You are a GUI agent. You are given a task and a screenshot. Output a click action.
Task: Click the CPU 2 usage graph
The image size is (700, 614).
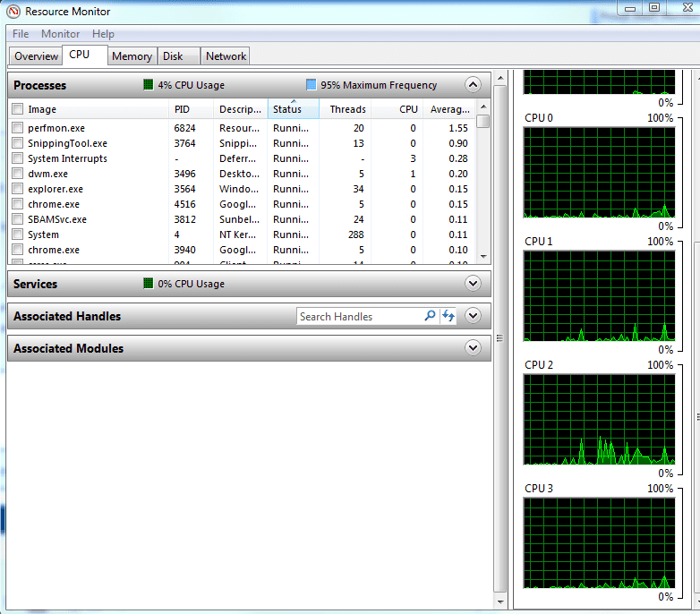tap(599, 420)
